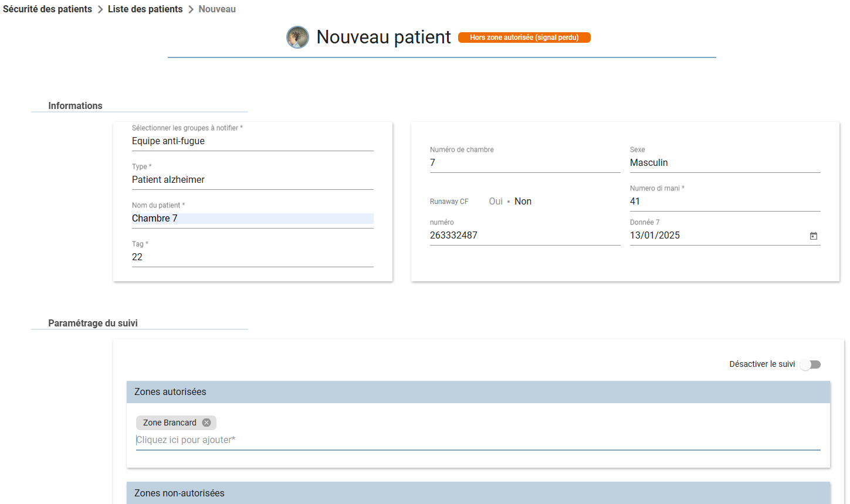Viewport: 850px width, 504px height.
Task: Click the first breadcrumb chevron separator
Action: click(x=100, y=9)
